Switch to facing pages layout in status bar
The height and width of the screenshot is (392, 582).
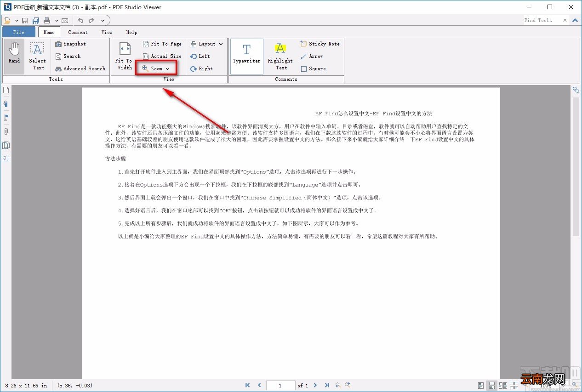[503, 385]
